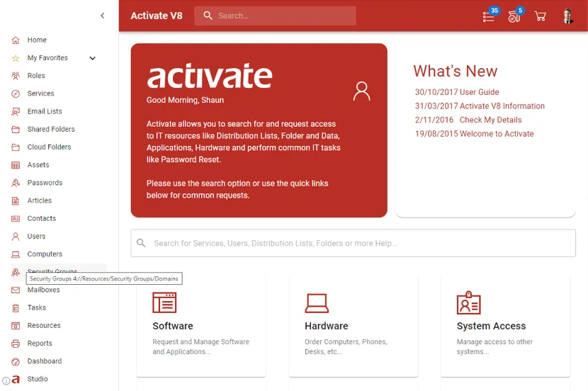Expand the My Favorites dropdown arrow

coord(92,58)
